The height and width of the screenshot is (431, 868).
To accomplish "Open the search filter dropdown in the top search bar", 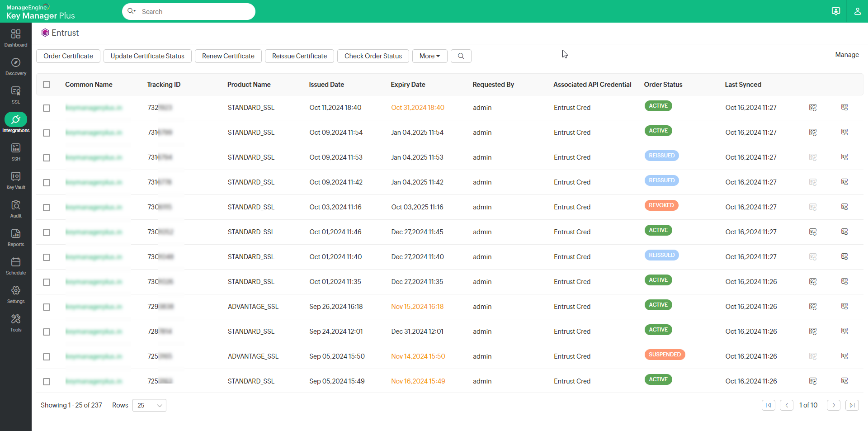I will (132, 11).
